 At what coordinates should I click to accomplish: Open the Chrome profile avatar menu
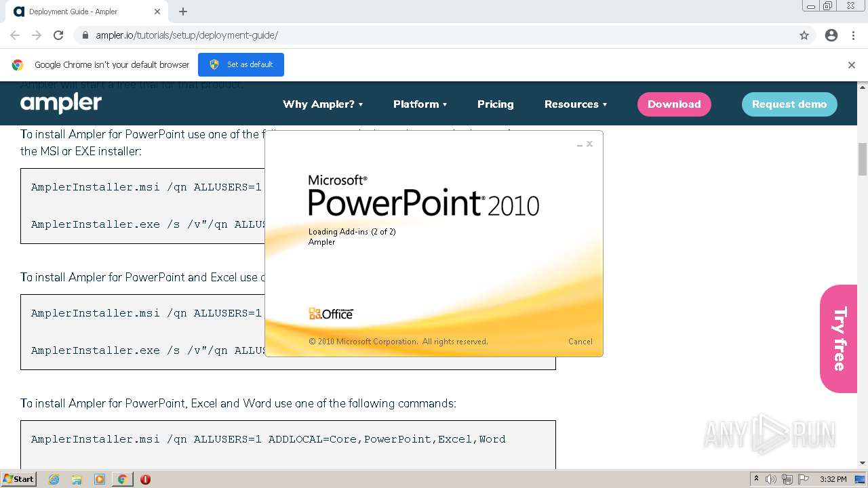click(x=831, y=35)
